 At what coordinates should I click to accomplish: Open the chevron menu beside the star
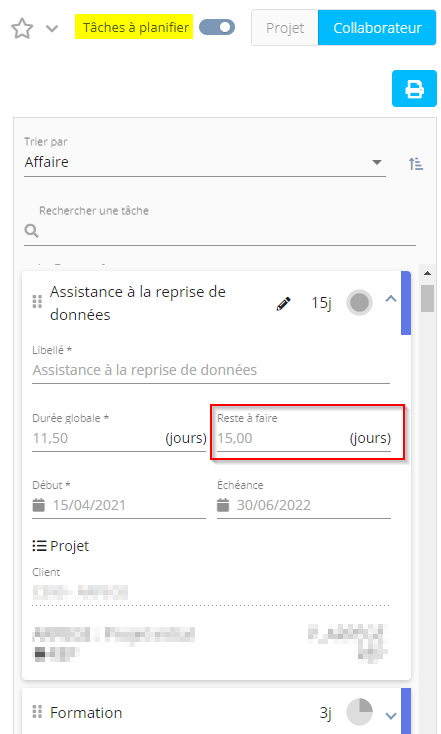tap(52, 29)
